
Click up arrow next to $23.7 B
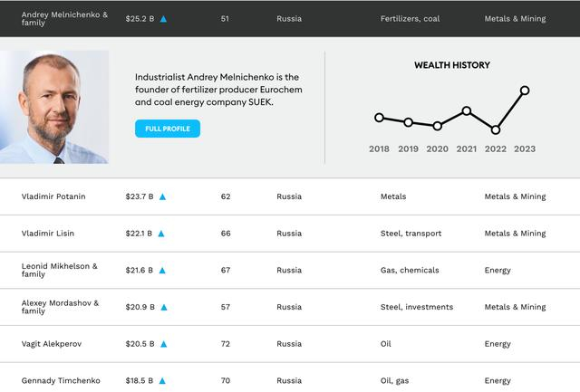point(163,196)
